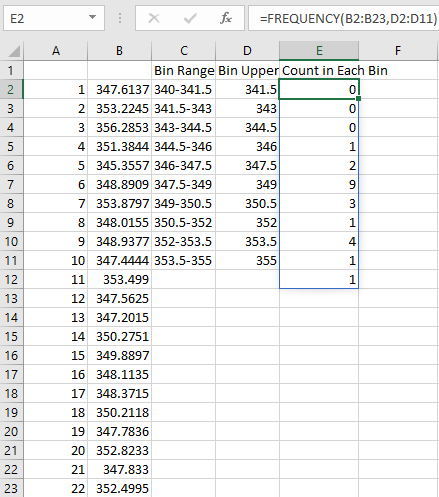This screenshot has height=497, width=439.
Task: Cancel the formula entry with X icon
Action: point(154,18)
